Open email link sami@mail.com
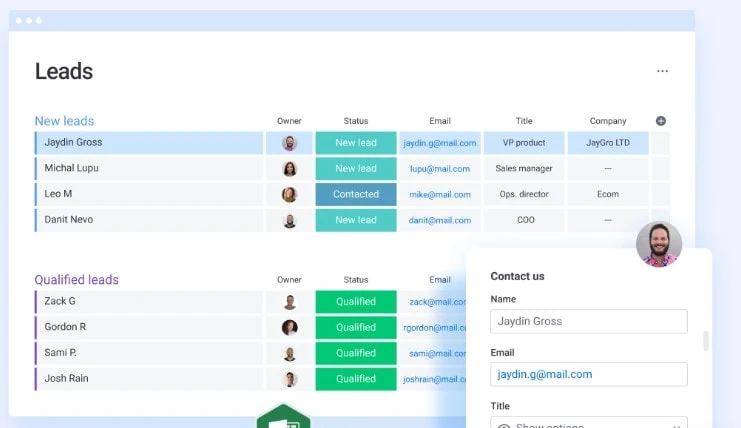The width and height of the screenshot is (741, 428). click(x=438, y=353)
